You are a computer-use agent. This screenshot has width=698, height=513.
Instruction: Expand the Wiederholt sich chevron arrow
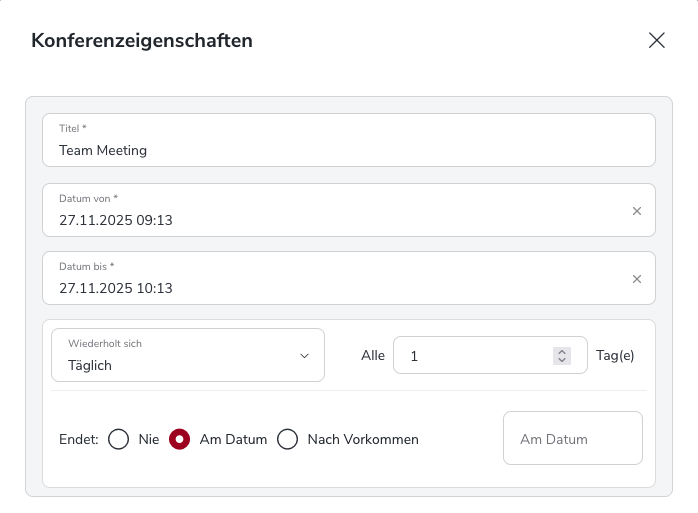[x=305, y=356]
